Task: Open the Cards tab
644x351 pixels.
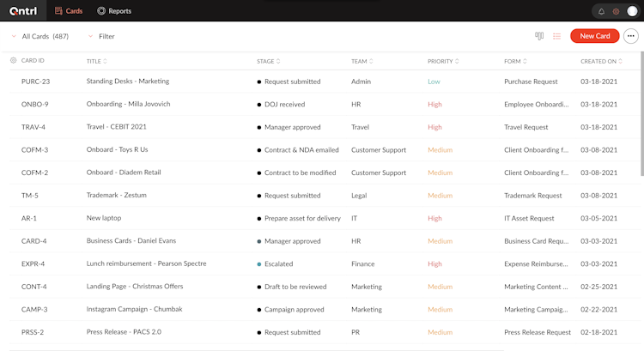Action: coord(68,11)
